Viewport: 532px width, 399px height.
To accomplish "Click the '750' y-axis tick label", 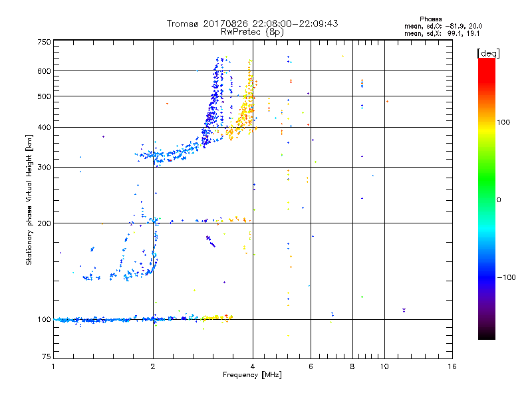I will tap(44, 42).
